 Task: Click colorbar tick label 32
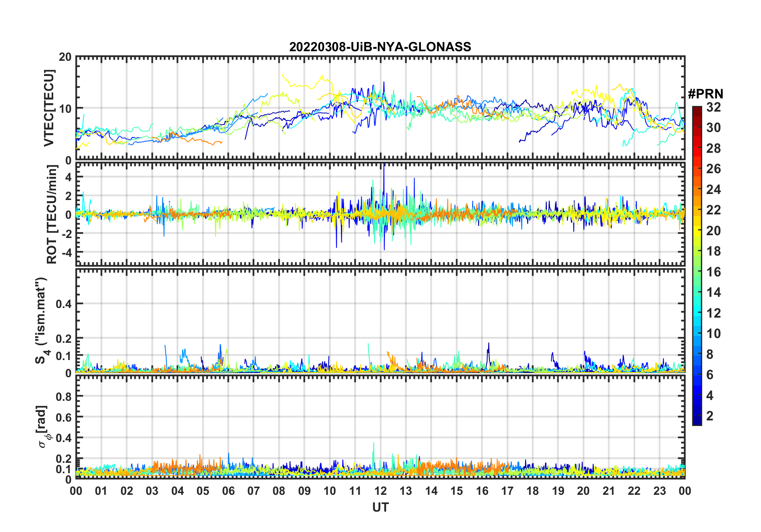pyautogui.click(x=713, y=107)
